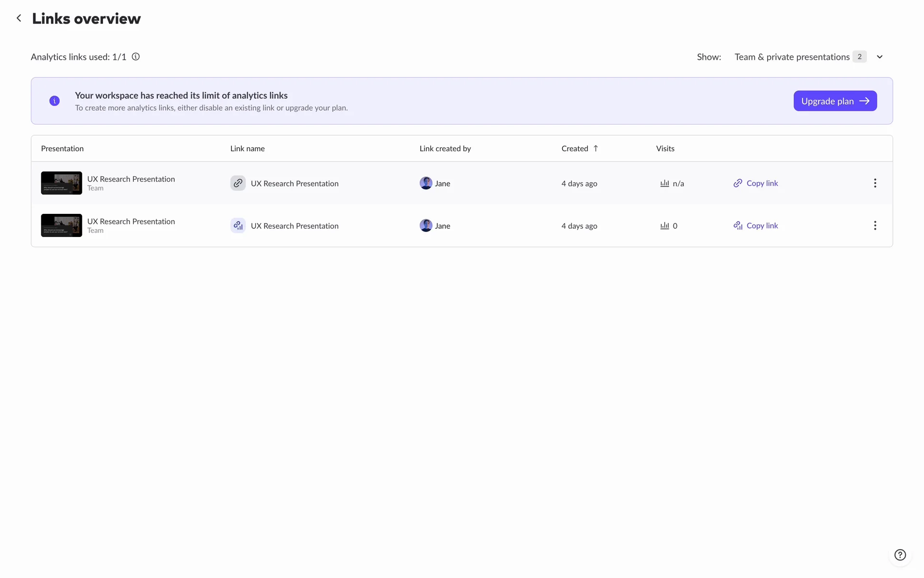Image resolution: width=924 pixels, height=578 pixels.
Task: Open three-dot menu for second link row
Action: [875, 225]
